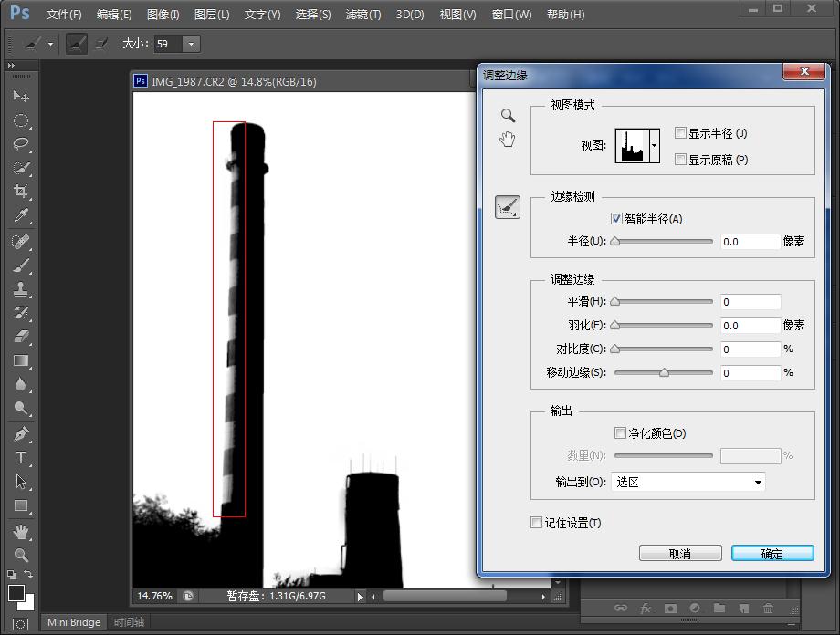Enable the 显示半径 (J) checkbox

[680, 133]
